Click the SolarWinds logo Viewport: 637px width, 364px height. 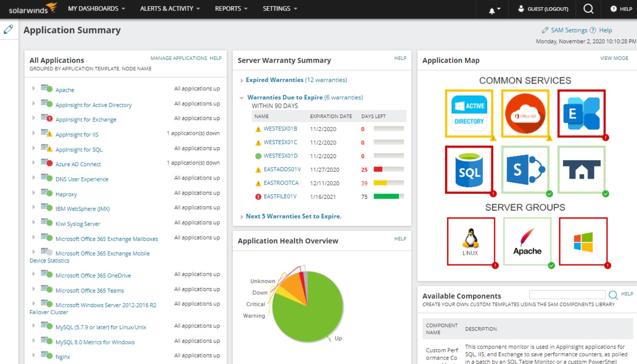pyautogui.click(x=33, y=8)
